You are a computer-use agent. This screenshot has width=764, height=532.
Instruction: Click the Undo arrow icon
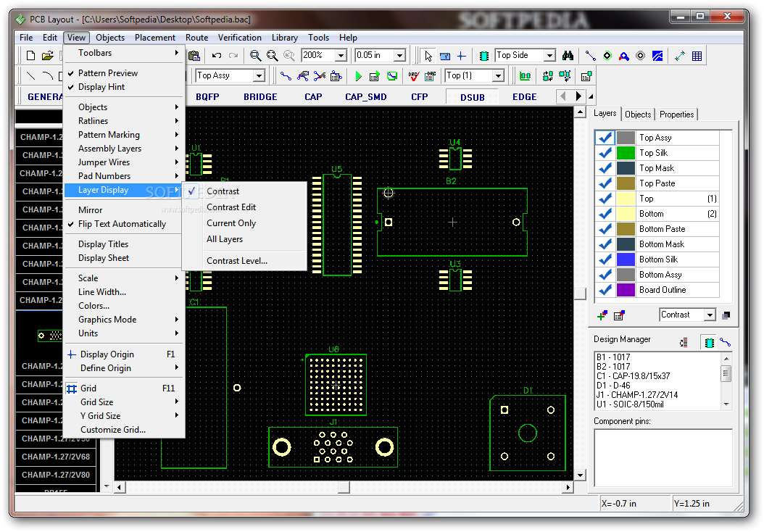[217, 56]
